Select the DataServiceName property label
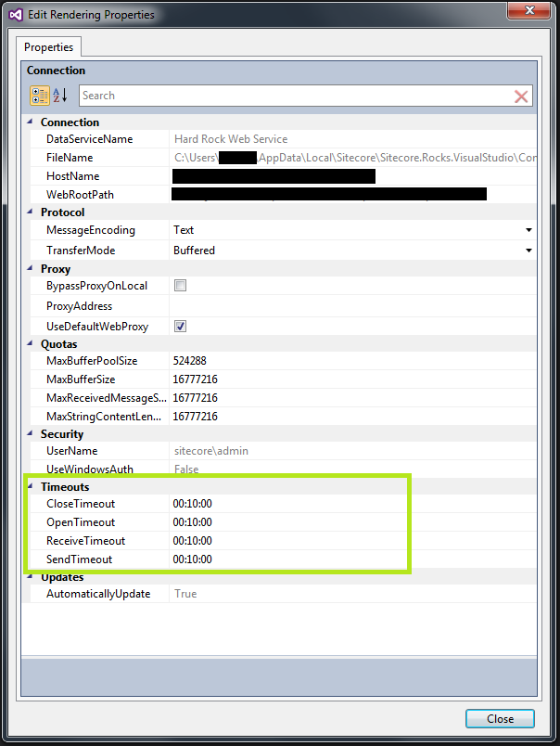 point(89,139)
